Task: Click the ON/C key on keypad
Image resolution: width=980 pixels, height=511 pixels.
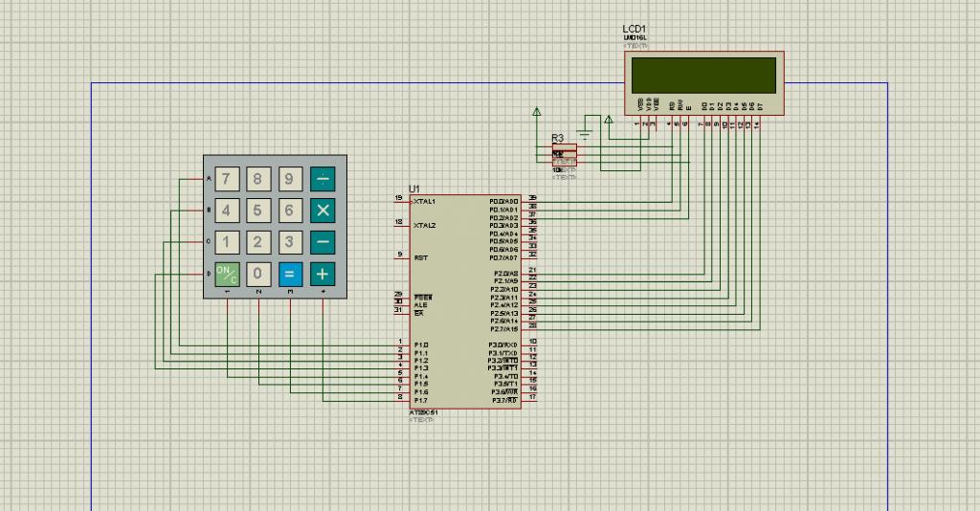Action: tap(227, 275)
